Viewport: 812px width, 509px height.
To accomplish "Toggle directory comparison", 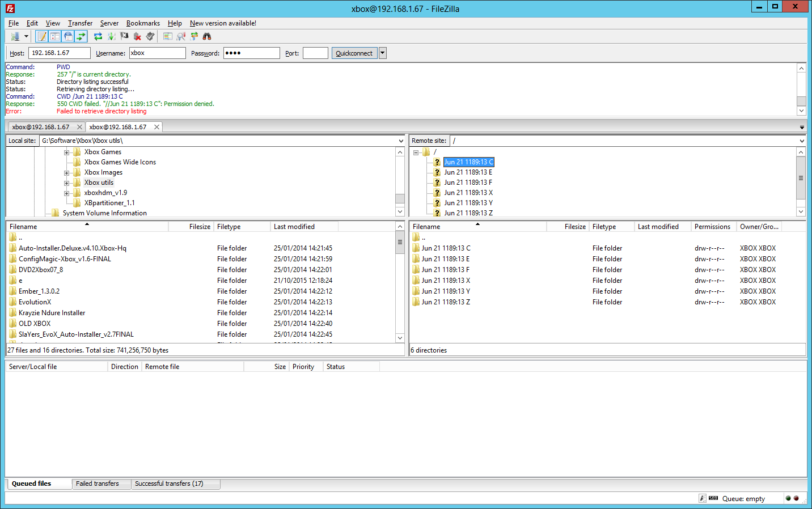I will (181, 36).
